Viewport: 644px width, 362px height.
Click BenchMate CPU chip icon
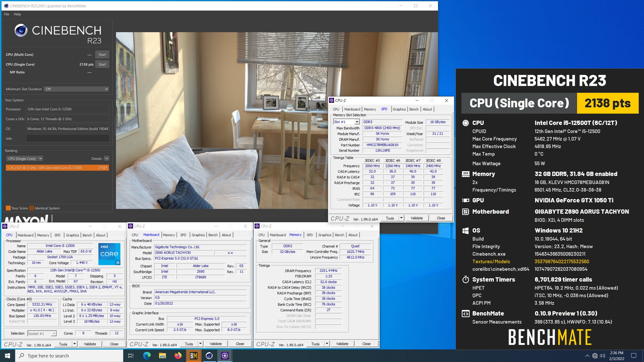coord(465,123)
